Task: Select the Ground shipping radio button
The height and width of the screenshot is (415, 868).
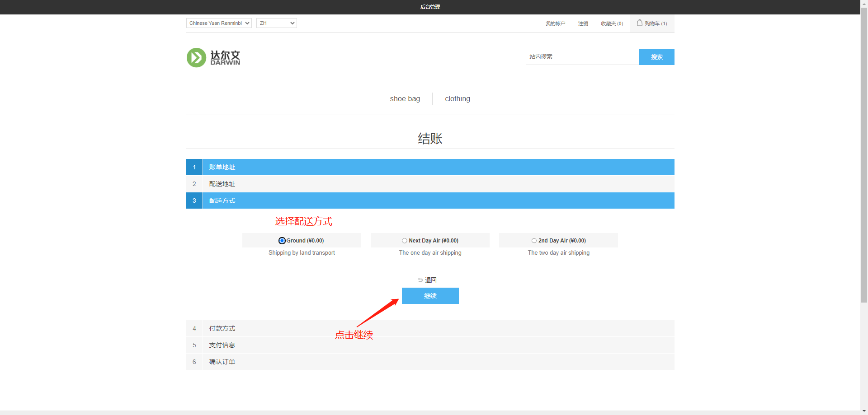Action: pos(282,241)
